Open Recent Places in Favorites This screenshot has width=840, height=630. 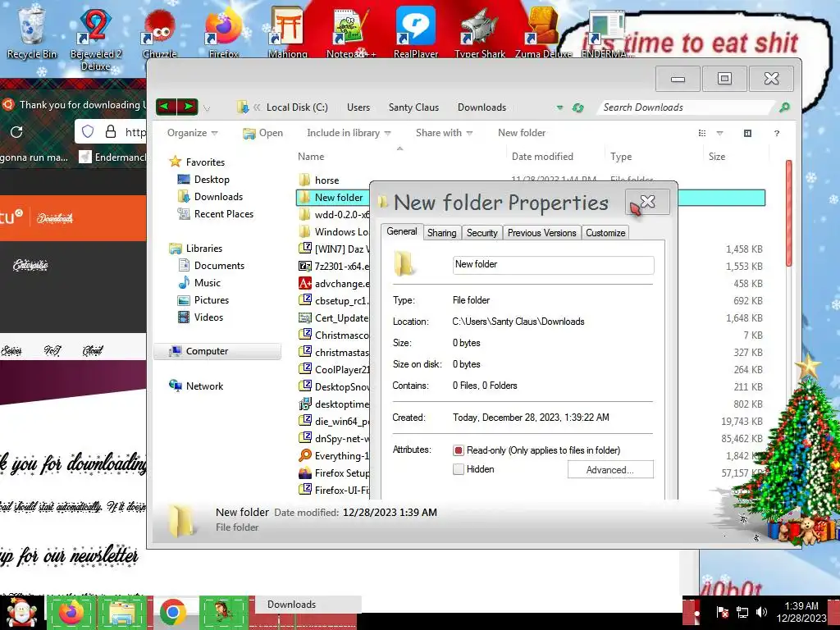pos(216,214)
